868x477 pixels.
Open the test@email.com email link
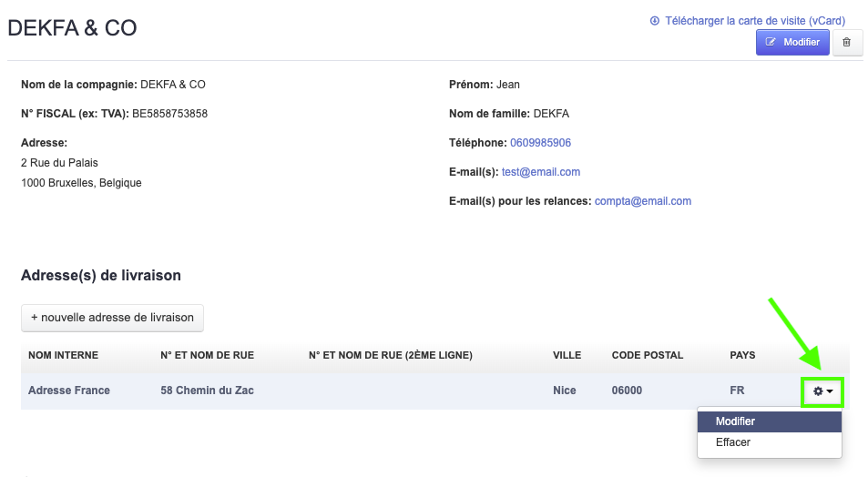click(540, 172)
